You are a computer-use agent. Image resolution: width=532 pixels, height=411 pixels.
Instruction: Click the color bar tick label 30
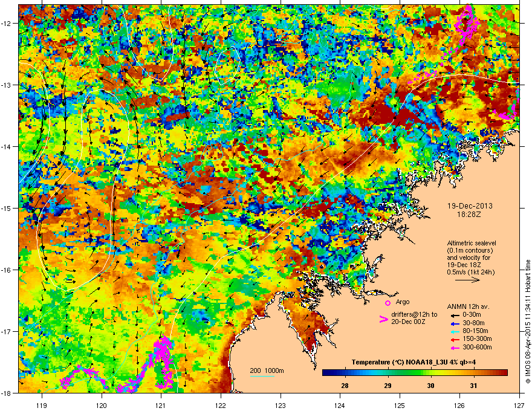430,386
